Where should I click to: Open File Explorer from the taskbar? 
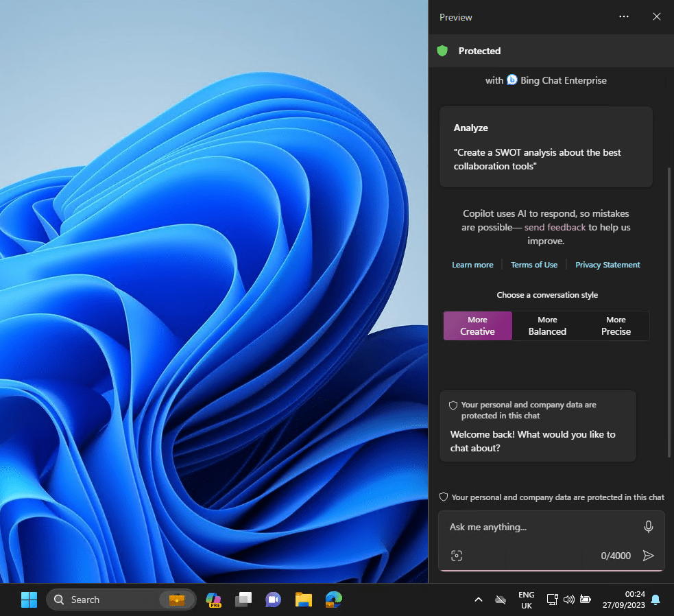pyautogui.click(x=304, y=600)
